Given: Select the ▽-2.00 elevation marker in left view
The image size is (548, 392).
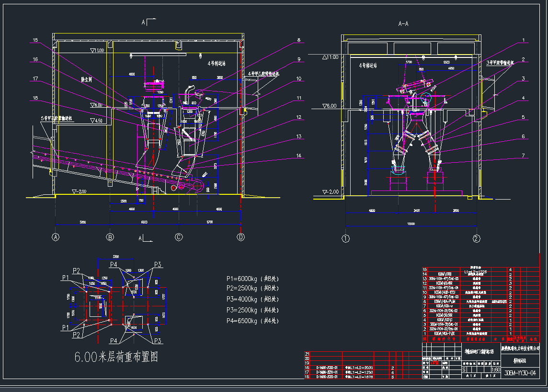Looking at the screenshot, I should (78, 191).
